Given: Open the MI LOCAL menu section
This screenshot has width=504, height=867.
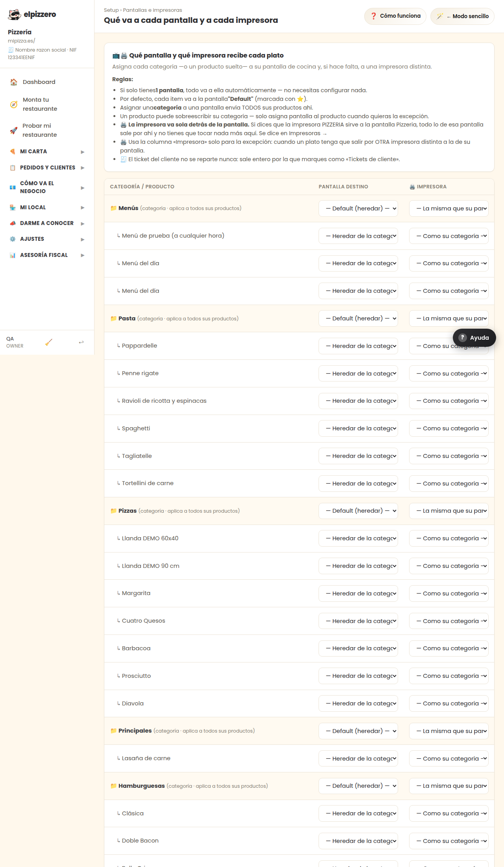Looking at the screenshot, I should [47, 207].
